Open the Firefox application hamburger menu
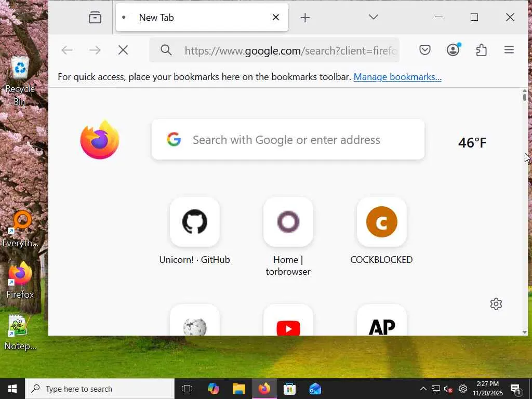The image size is (532, 399). (509, 50)
